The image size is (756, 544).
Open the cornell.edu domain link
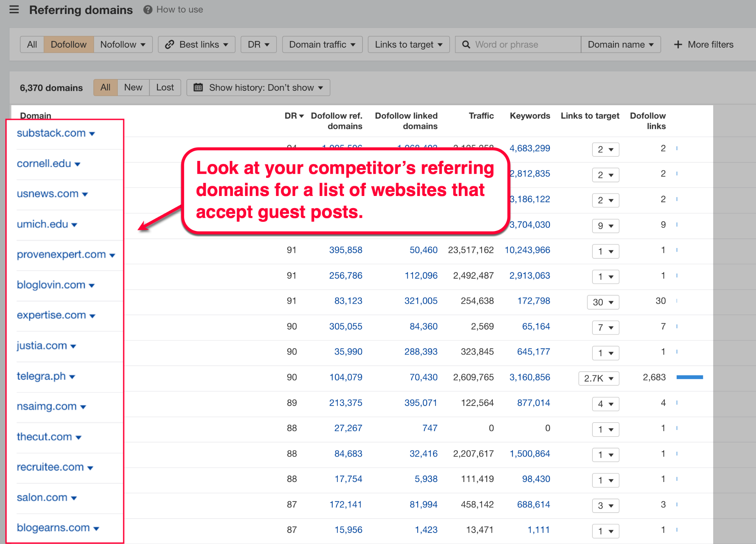tap(44, 163)
